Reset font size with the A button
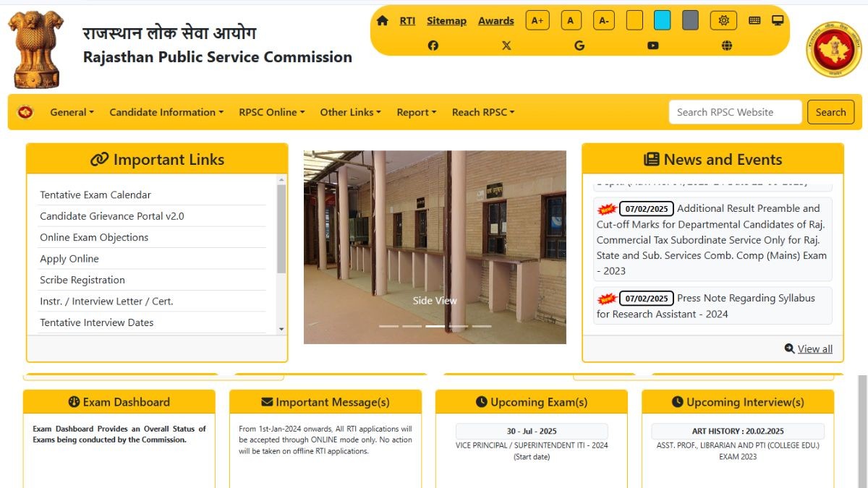 pyautogui.click(x=570, y=20)
